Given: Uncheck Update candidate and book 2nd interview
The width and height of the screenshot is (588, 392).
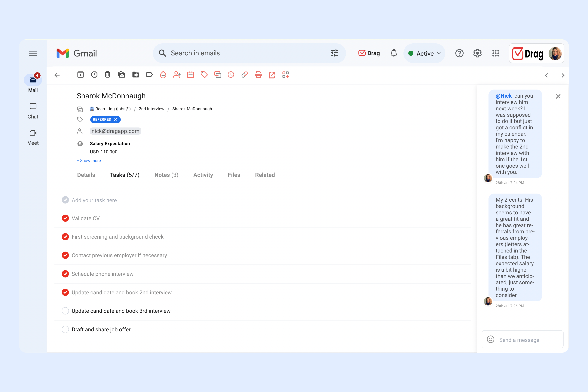Looking at the screenshot, I should [65, 292].
